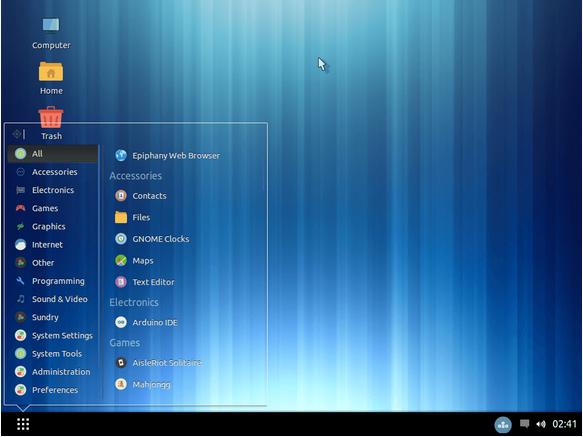Open the 02:41 clock in panel

(x=564, y=424)
